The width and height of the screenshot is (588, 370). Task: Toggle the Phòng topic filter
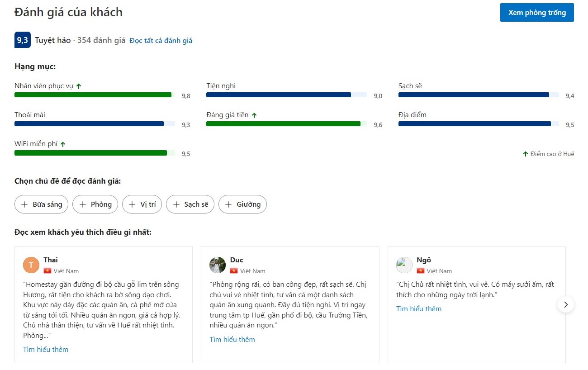[95, 204]
